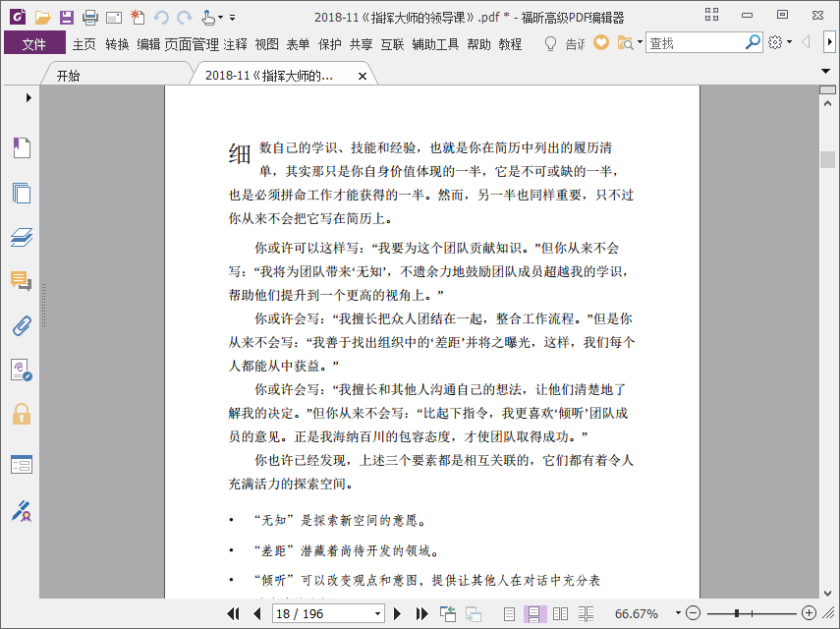Open the comments panel
840x629 pixels.
pyautogui.click(x=22, y=281)
